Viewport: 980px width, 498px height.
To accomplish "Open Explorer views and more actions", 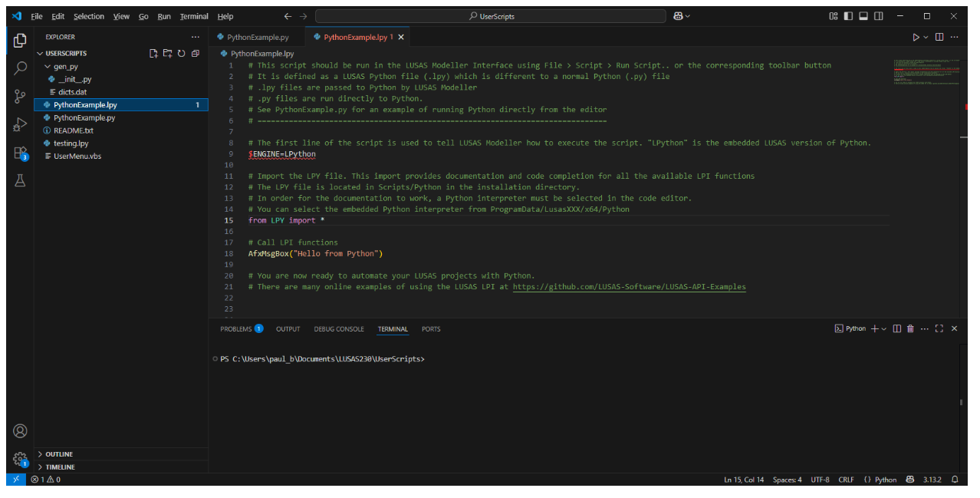I will [195, 37].
